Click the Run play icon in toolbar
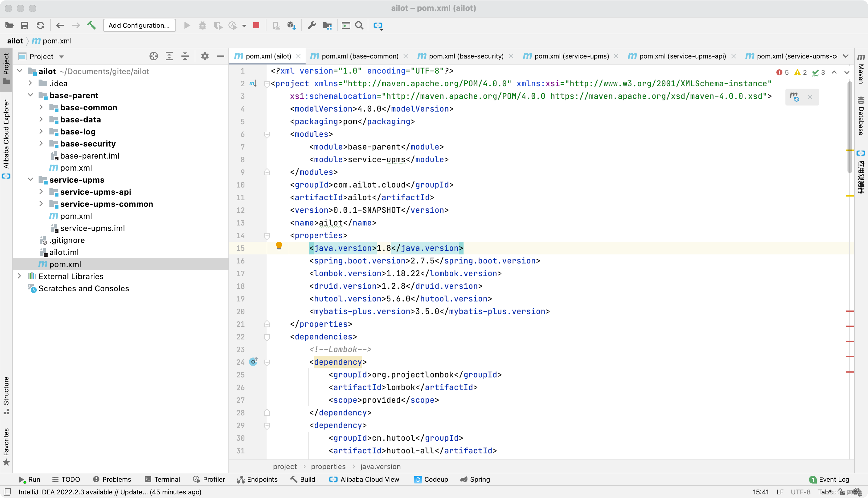868x498 pixels. pos(187,25)
